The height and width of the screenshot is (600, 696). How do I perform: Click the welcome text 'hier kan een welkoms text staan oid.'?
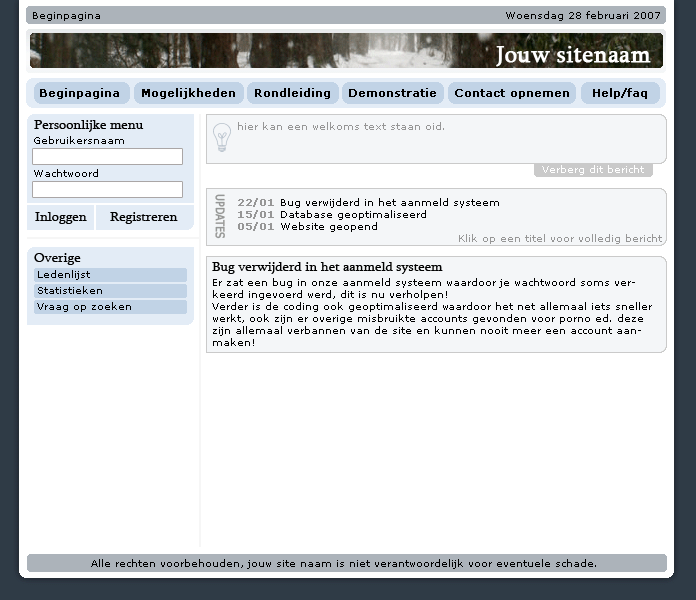pos(341,126)
